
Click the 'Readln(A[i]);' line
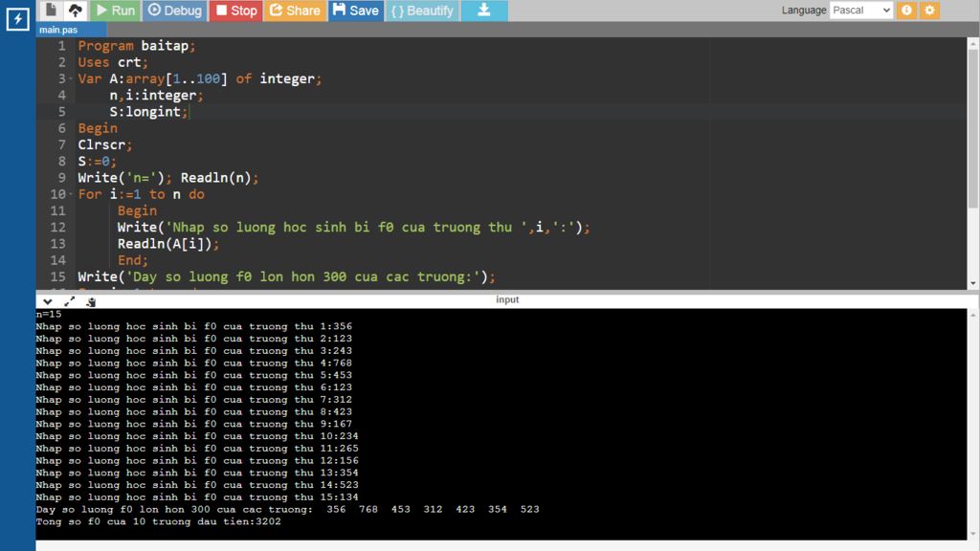pos(168,244)
